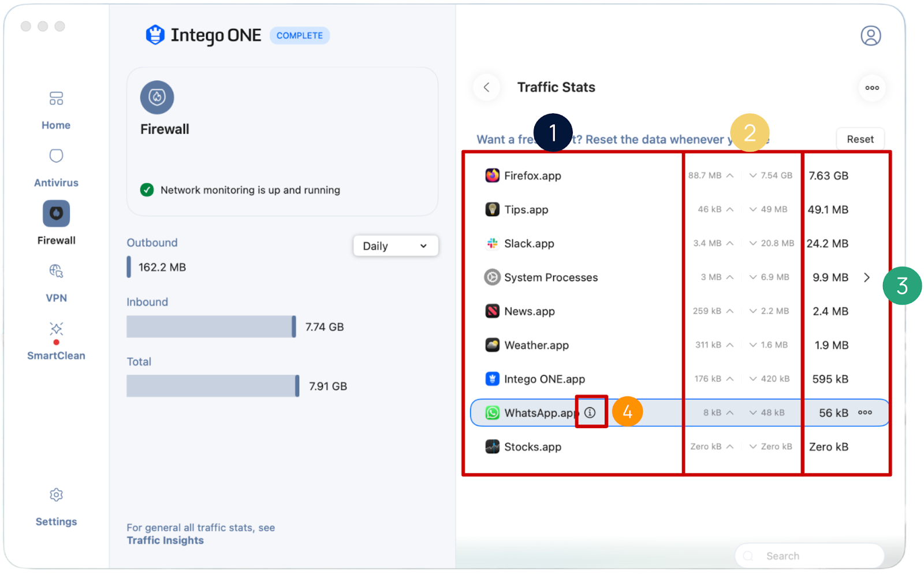Click Firefox download 7.54 GB value
The width and height of the screenshot is (924, 575).
[x=776, y=175]
